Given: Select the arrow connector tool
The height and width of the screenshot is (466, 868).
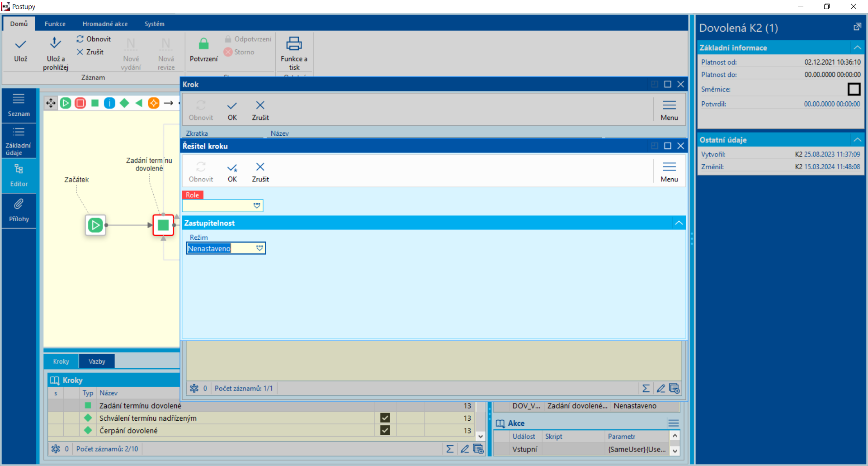Looking at the screenshot, I should coord(169,103).
